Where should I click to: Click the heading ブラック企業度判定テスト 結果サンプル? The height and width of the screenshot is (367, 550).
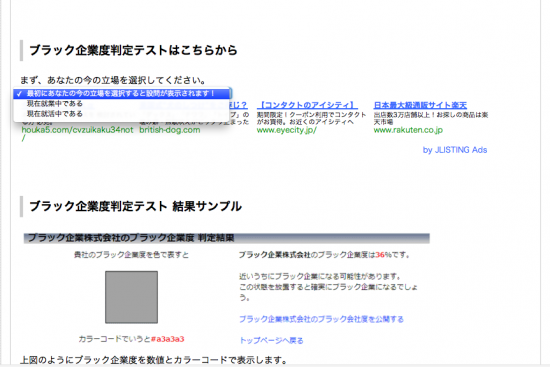(135, 206)
